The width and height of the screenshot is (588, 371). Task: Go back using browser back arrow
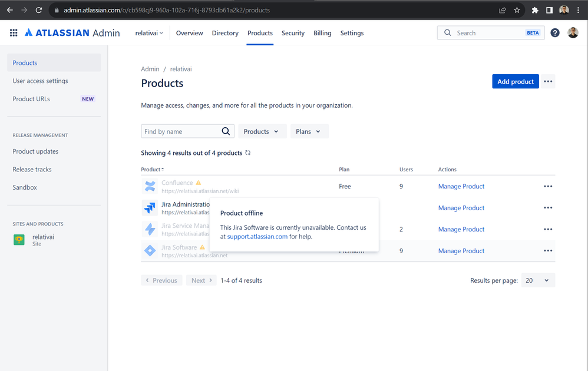click(x=10, y=10)
